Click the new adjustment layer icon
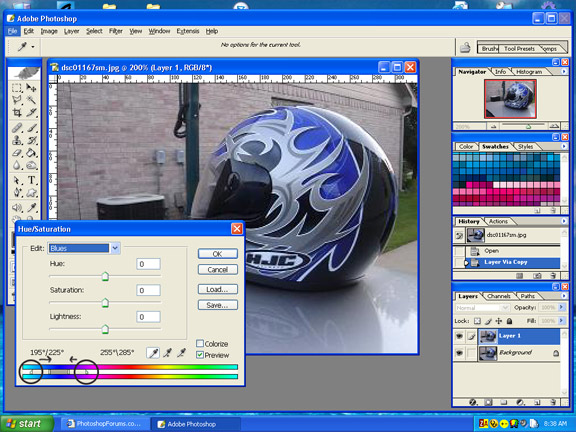Image resolution: width=576 pixels, height=432 pixels. pos(520,403)
